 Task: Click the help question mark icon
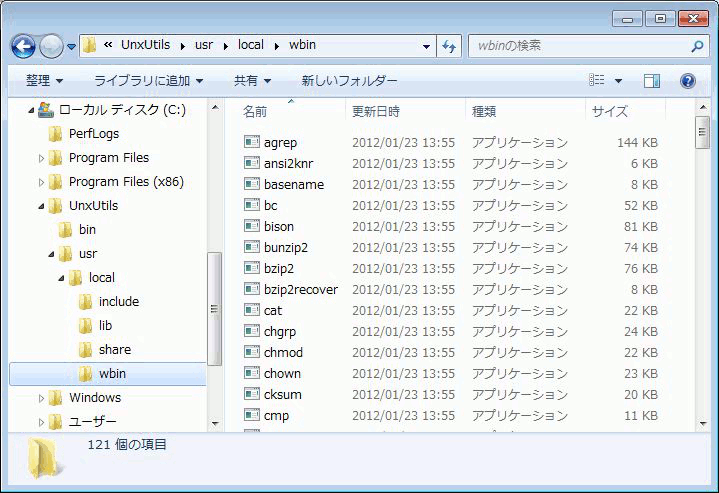687,81
